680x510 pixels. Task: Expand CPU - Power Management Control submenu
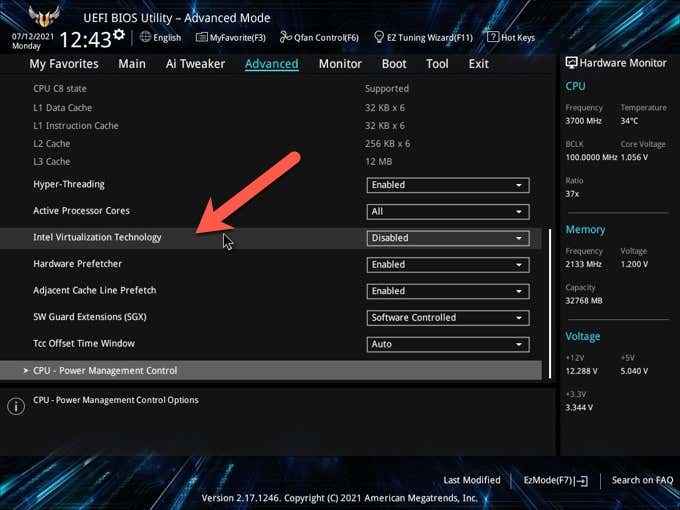tap(271, 370)
